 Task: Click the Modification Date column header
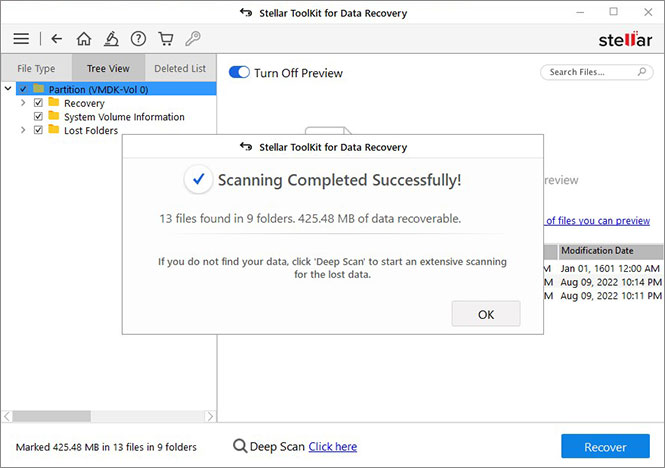click(611, 251)
